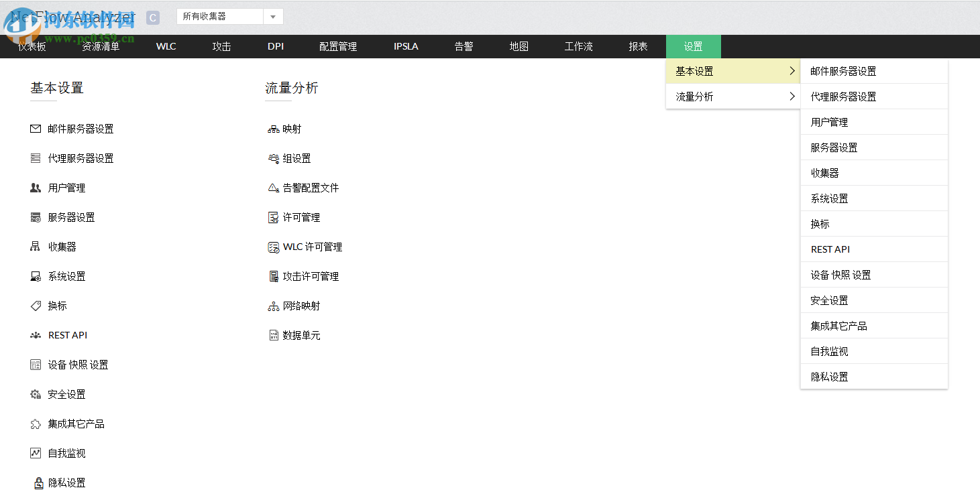Open the 所有收集器 collector dropdown
This screenshot has height=502, width=980.
click(230, 16)
